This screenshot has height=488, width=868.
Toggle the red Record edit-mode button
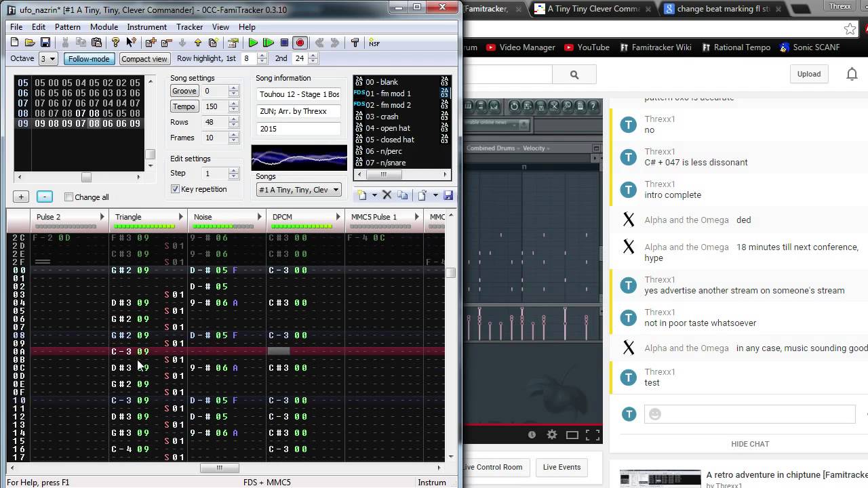(x=300, y=43)
